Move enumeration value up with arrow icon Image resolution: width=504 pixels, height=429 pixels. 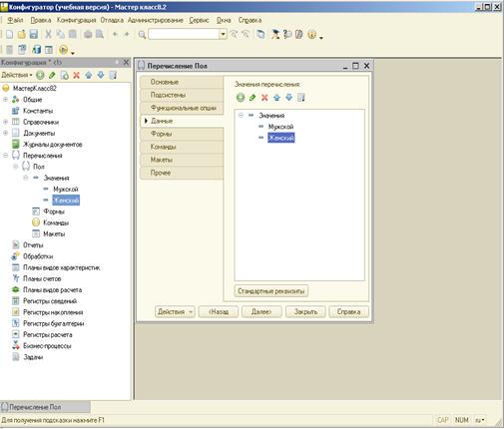(x=276, y=98)
